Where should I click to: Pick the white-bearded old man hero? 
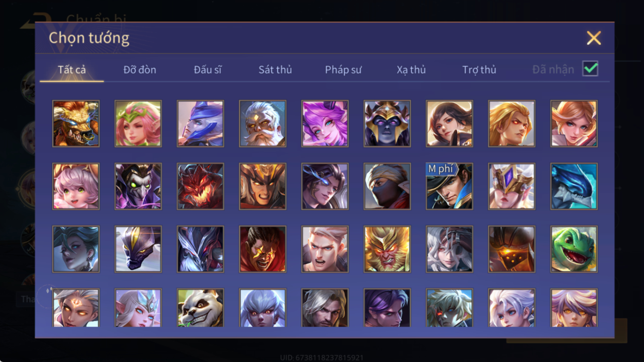(262, 124)
